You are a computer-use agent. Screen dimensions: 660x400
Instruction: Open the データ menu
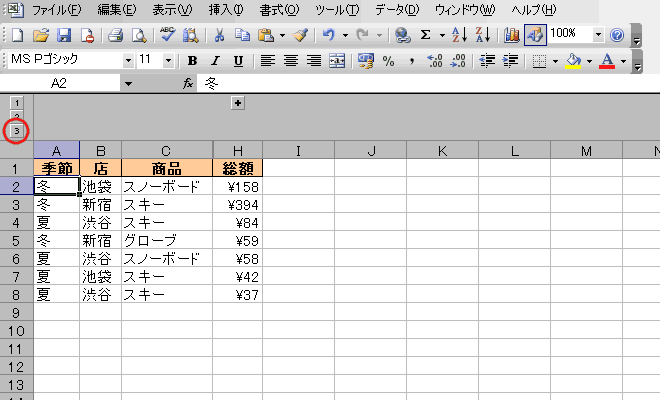coord(397,10)
